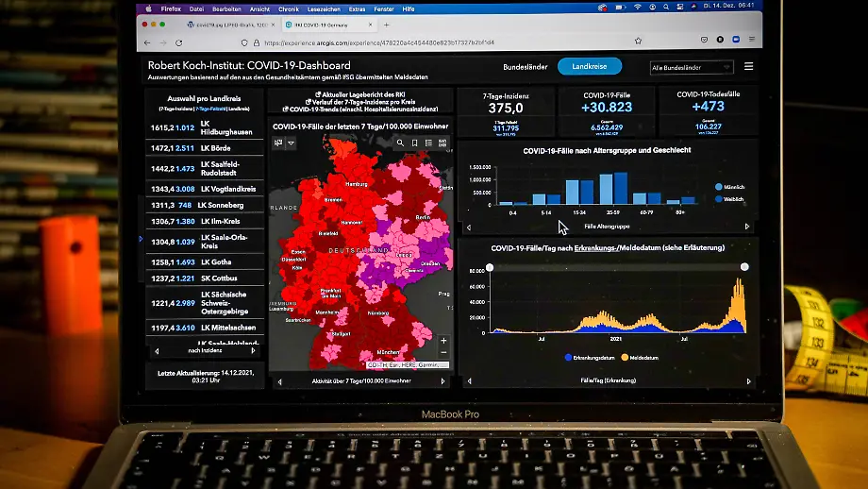868x489 pixels.
Task: Zoom out on the map with minus button
Action: pyautogui.click(x=442, y=352)
